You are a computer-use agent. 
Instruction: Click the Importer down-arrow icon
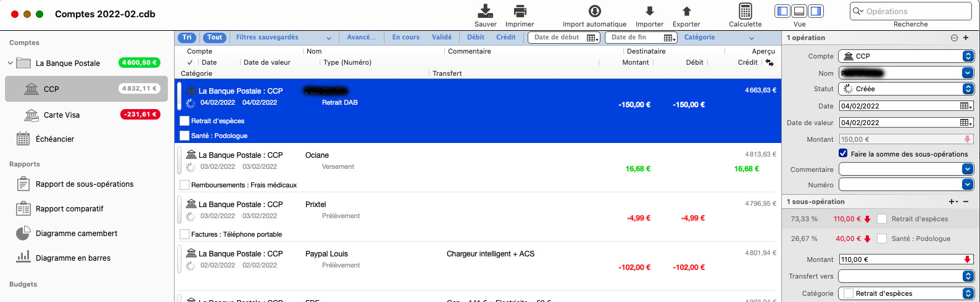649,11
